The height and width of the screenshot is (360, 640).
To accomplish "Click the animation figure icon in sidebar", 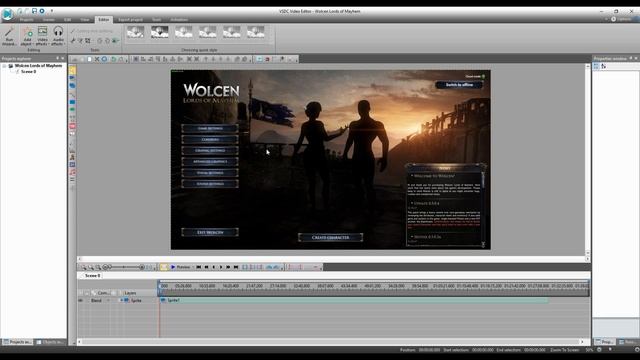I will click(72, 157).
